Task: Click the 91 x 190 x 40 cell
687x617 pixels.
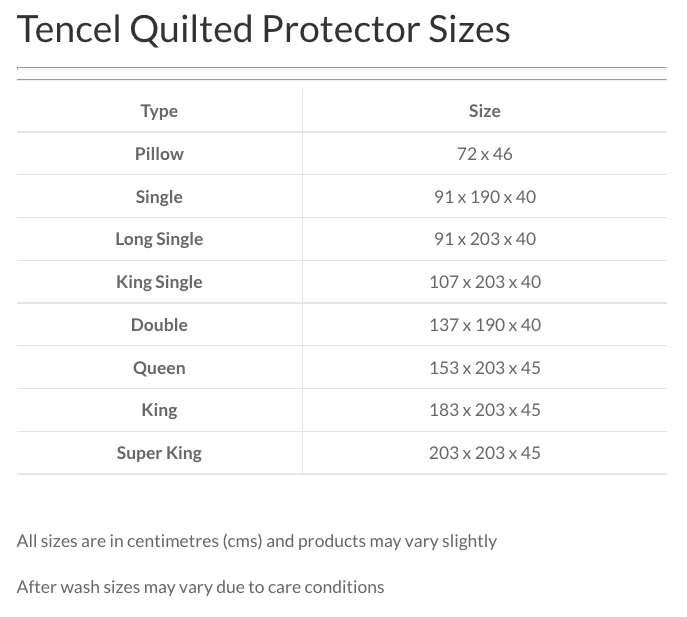Action: tap(484, 197)
